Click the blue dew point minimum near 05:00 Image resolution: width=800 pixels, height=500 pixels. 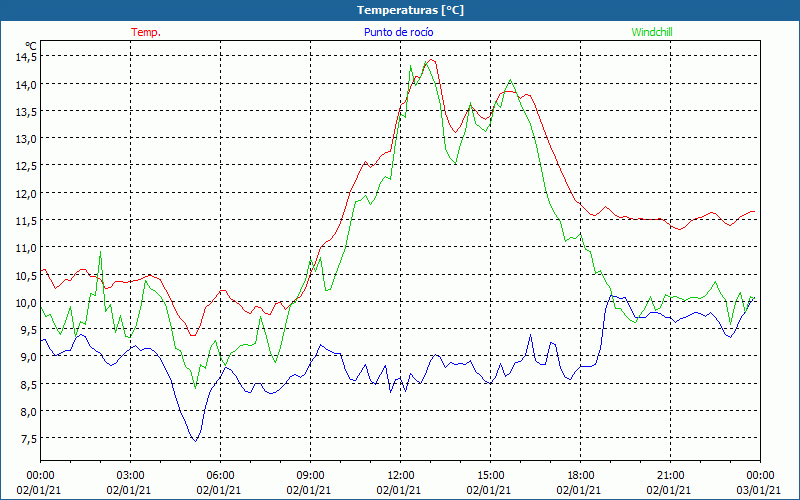(195, 441)
